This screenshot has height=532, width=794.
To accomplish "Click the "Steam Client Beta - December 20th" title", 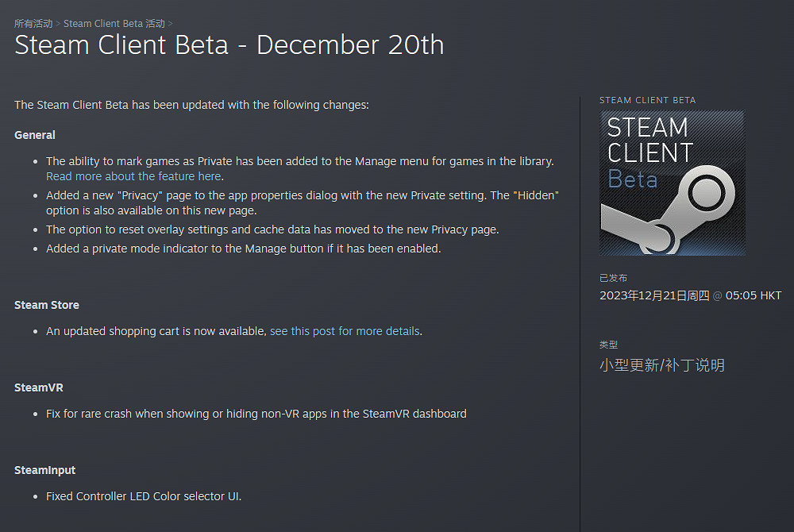I will [x=229, y=44].
